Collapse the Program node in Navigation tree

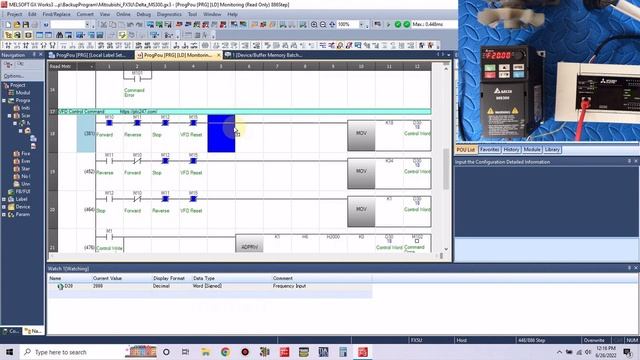tap(4, 100)
